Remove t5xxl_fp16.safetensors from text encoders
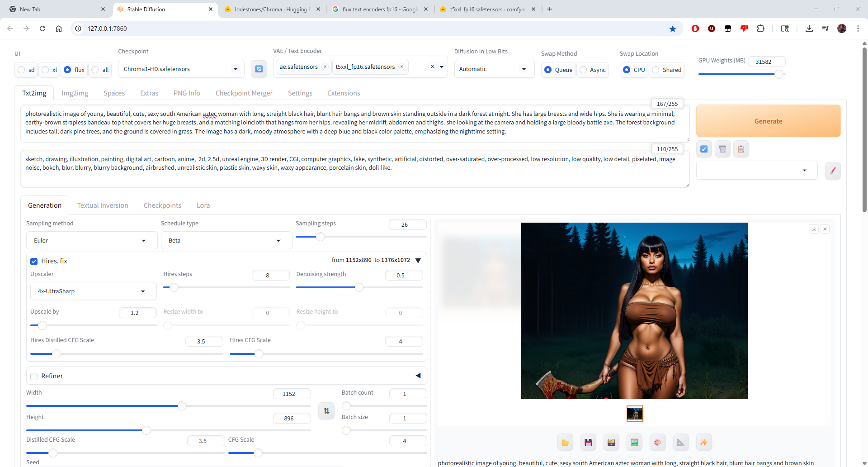This screenshot has height=467, width=868. 401,67
